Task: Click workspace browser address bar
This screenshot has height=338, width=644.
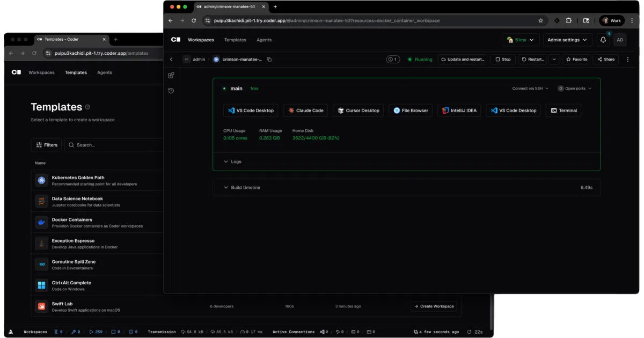Action: pos(375,20)
